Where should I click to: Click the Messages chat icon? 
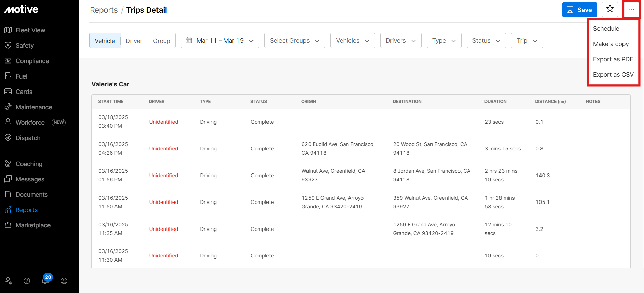pos(8,179)
